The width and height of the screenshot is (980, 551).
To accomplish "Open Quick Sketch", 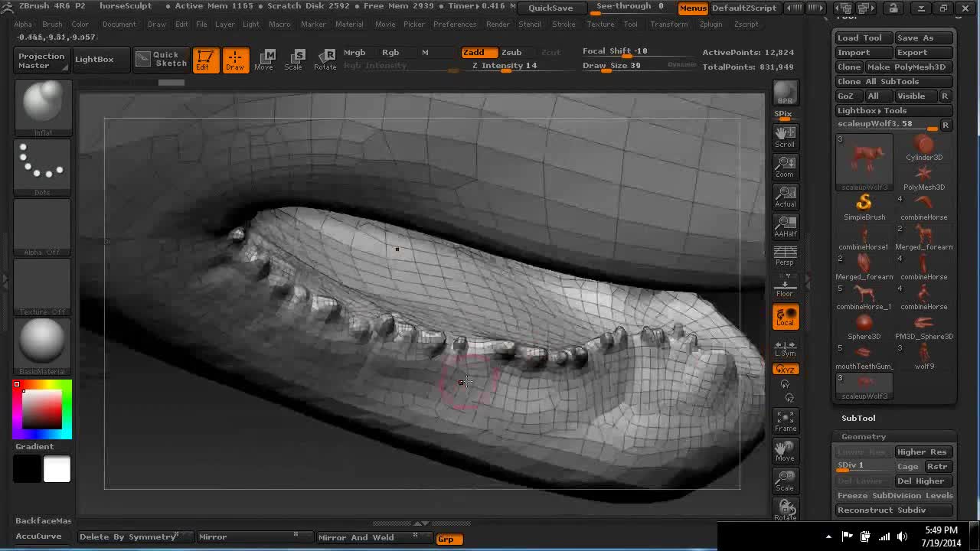I will (x=162, y=59).
